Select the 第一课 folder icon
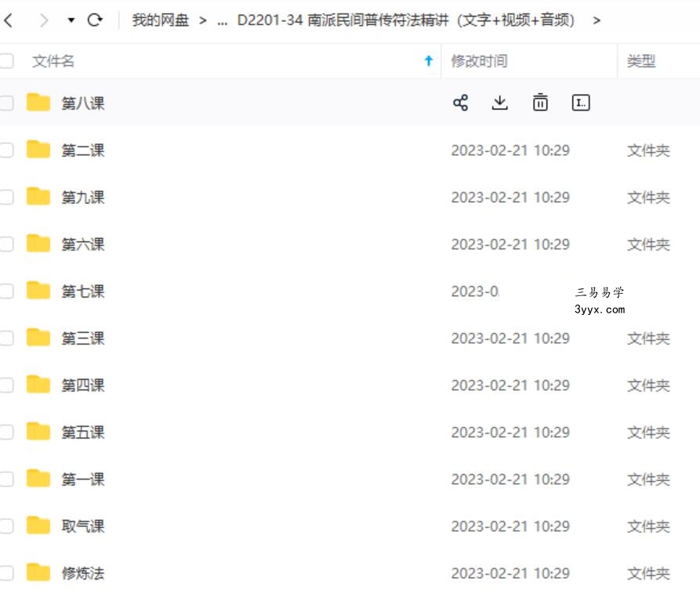Viewport: 700px width, 600px height. (x=38, y=478)
